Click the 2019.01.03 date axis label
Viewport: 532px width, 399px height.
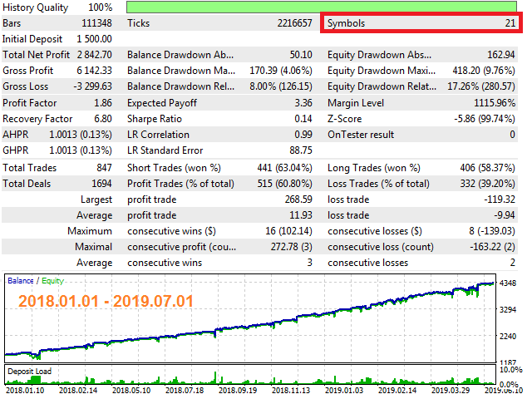[344, 391]
